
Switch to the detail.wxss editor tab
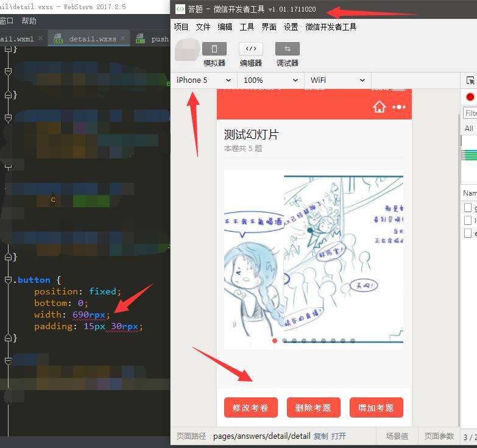(89, 38)
